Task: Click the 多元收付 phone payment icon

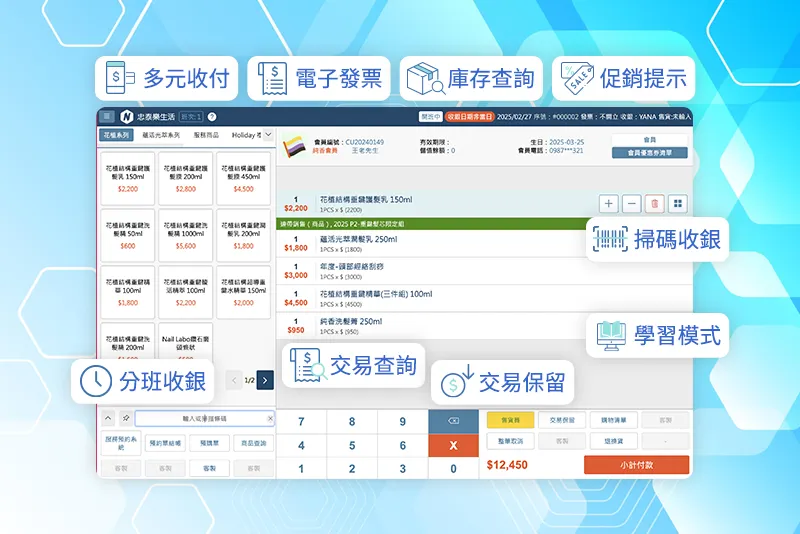Action: (119, 78)
